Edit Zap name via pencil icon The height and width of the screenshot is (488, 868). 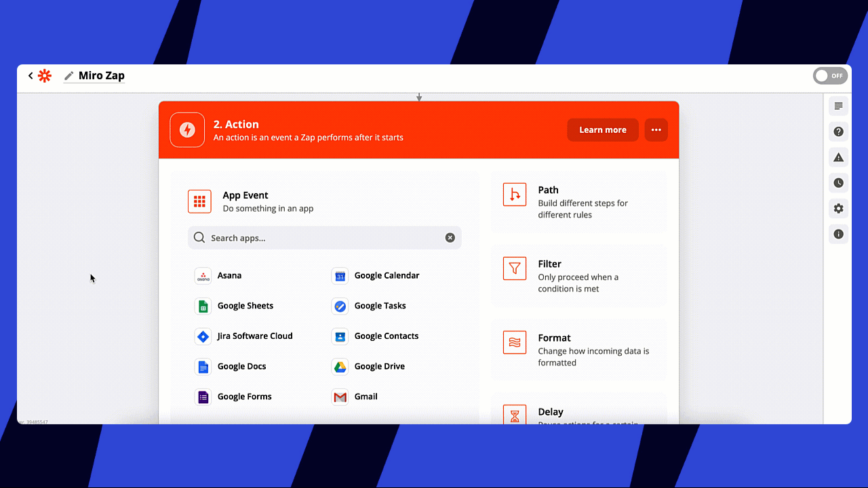[68, 76]
